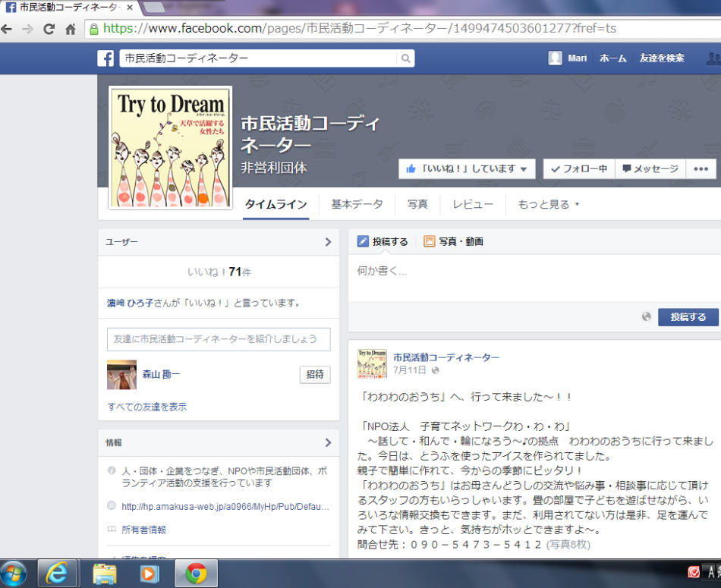Click the photo/video composer icon

coord(429,241)
